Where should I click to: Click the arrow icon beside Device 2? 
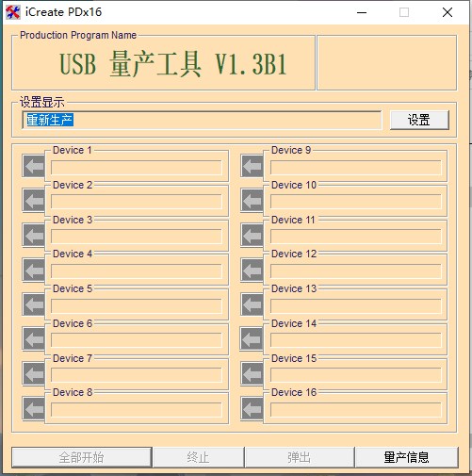[34, 200]
